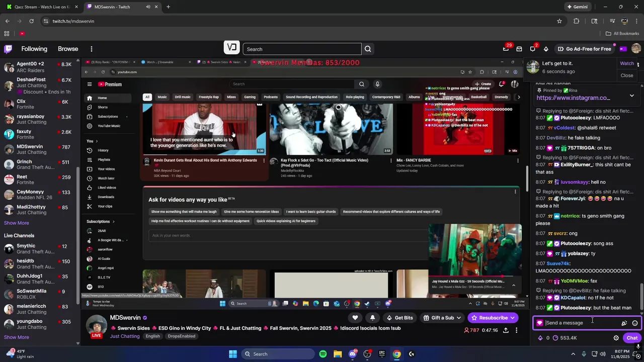
Task: Open the Windows Start menu
Action: [233, 354]
